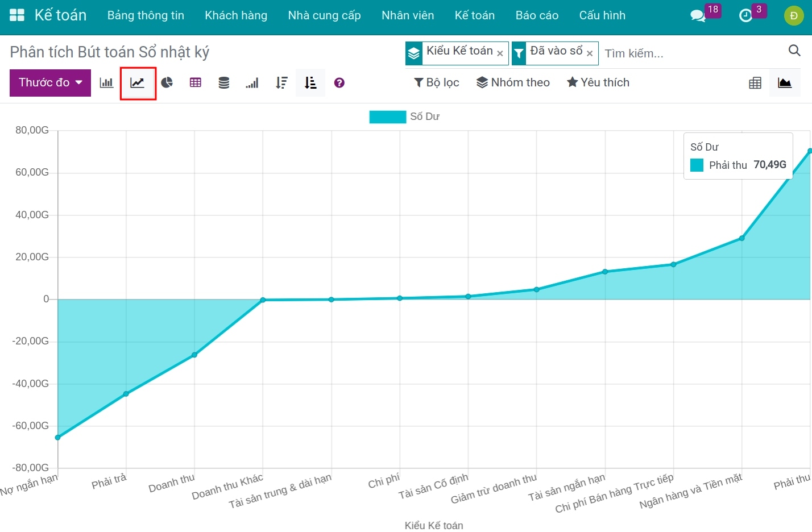Switch to pivot table view
Viewport: 812px width, 532px height.
(755, 83)
